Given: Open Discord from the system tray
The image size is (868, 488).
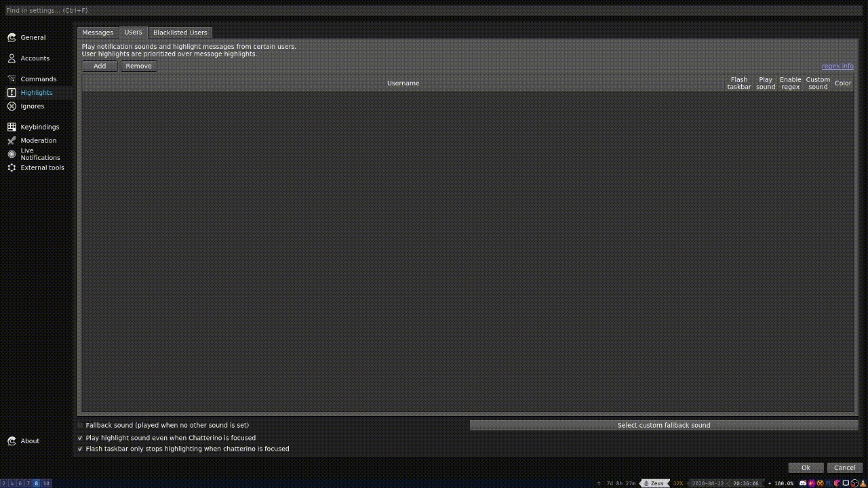Looking at the screenshot, I should coord(803,483).
